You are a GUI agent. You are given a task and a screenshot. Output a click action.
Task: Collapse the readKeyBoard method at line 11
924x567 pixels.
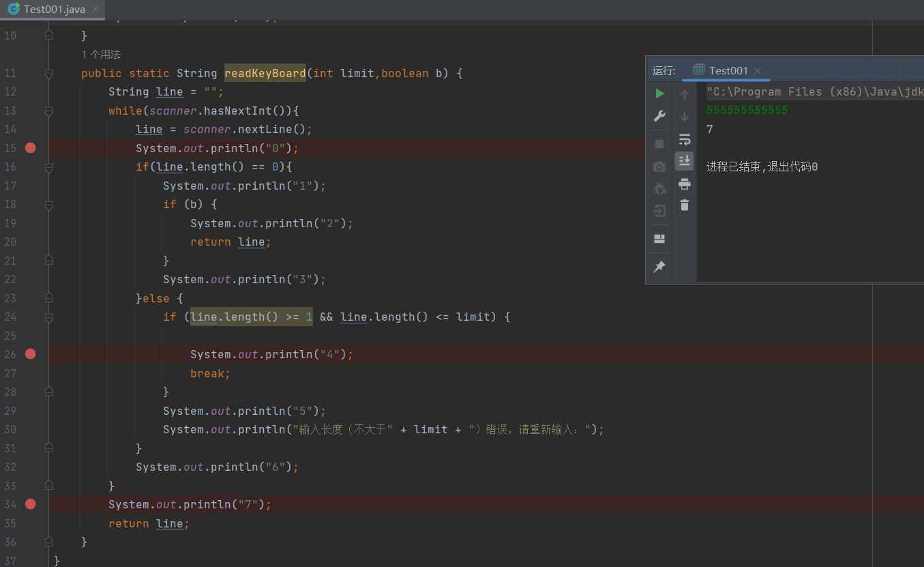tap(48, 73)
